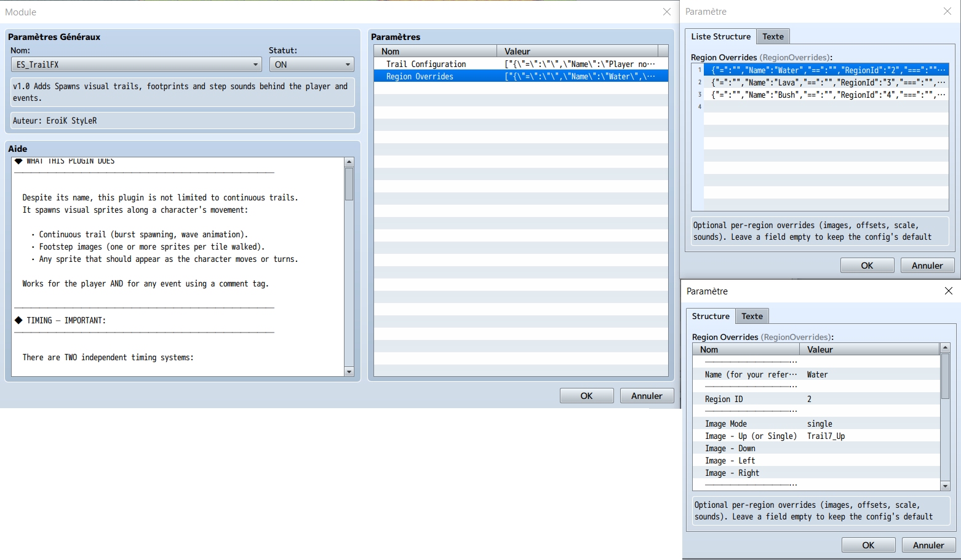Click the Valeur column header in lower dialog

point(869,349)
